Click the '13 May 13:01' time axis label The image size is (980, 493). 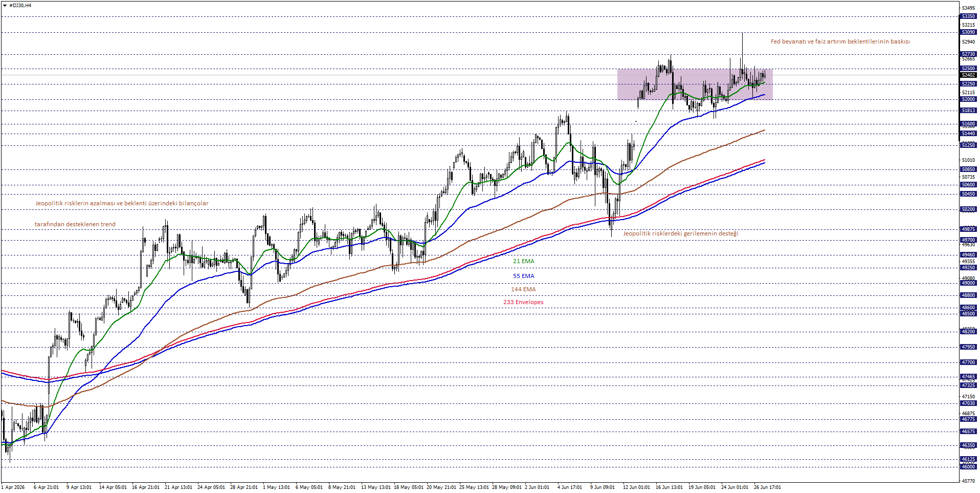(x=375, y=487)
